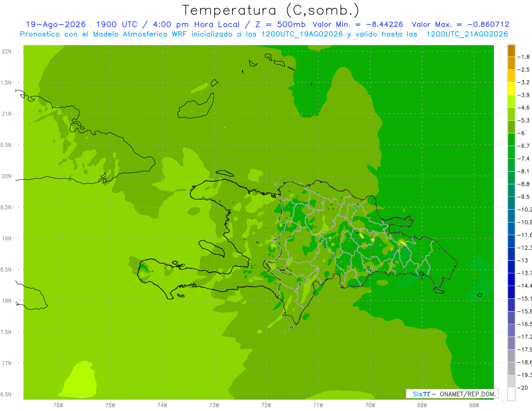Click the '73W' longitude axis label
The height and width of the screenshot is (411, 532).
tap(214, 405)
